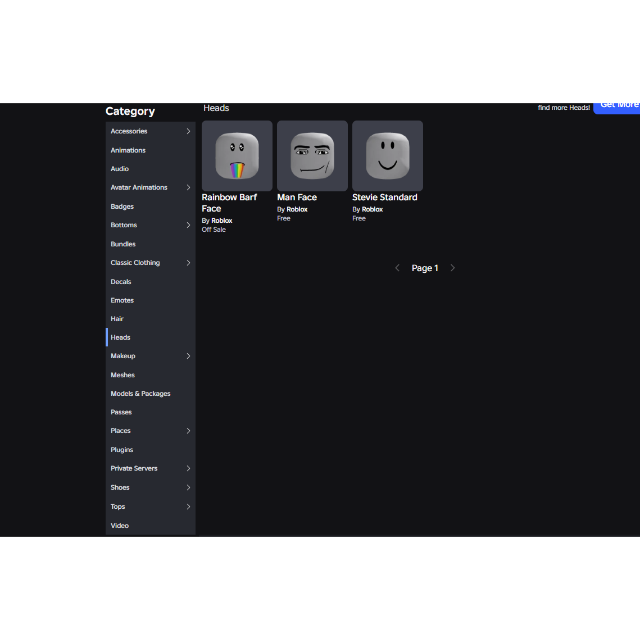This screenshot has height=640, width=640.
Task: Select the Models & Packages category
Action: point(151,393)
